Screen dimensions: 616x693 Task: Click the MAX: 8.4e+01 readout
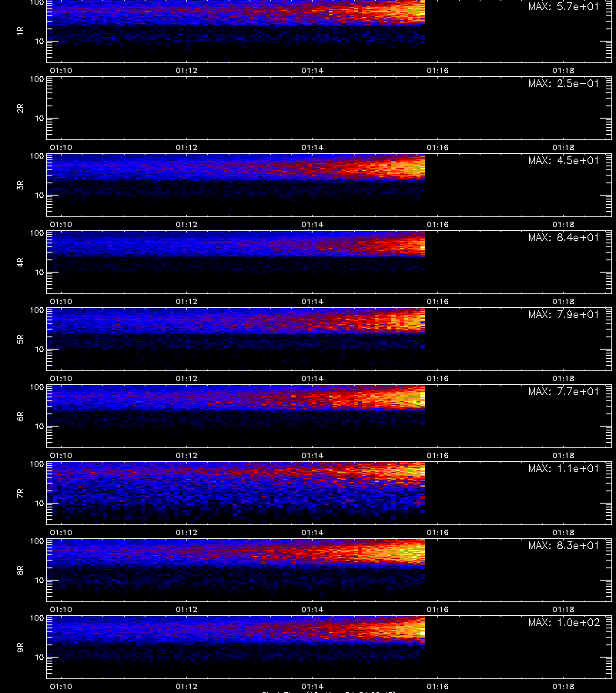(564, 237)
